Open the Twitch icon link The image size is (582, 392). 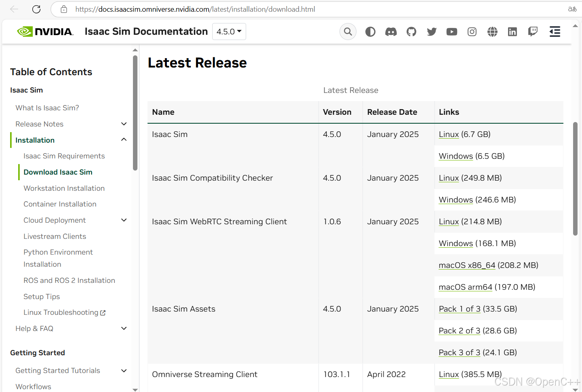(533, 32)
